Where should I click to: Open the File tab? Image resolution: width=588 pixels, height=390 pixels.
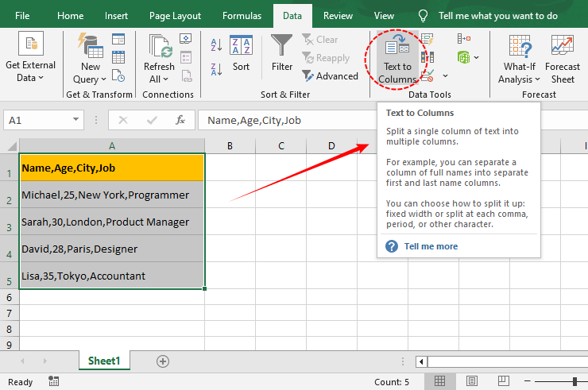pyautogui.click(x=22, y=16)
